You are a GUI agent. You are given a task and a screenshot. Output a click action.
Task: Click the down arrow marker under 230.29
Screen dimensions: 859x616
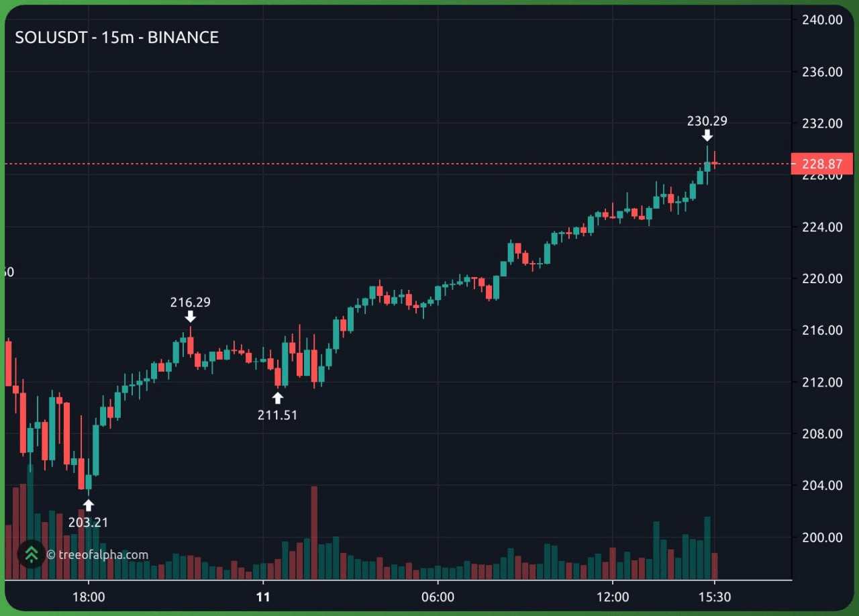[707, 136]
